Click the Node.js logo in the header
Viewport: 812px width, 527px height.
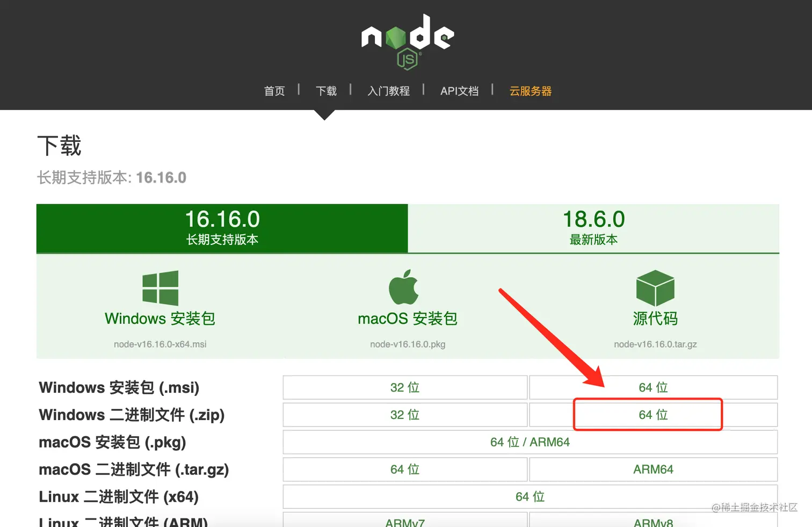click(x=408, y=42)
